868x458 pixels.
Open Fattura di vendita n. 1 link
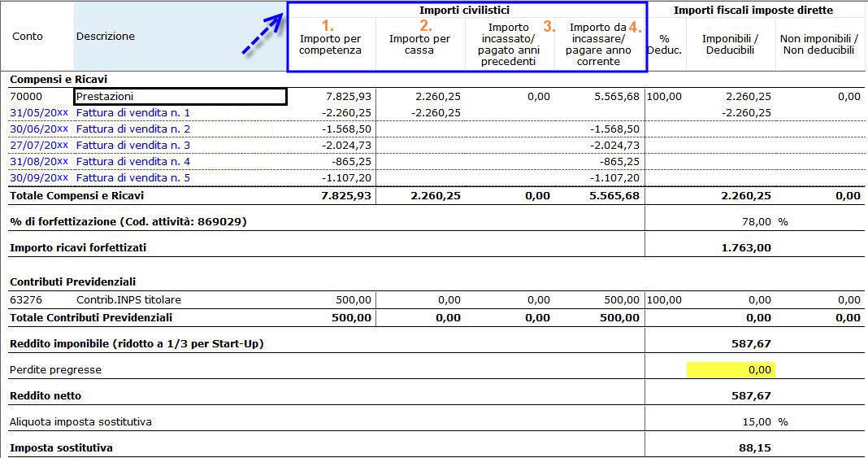tap(133, 113)
